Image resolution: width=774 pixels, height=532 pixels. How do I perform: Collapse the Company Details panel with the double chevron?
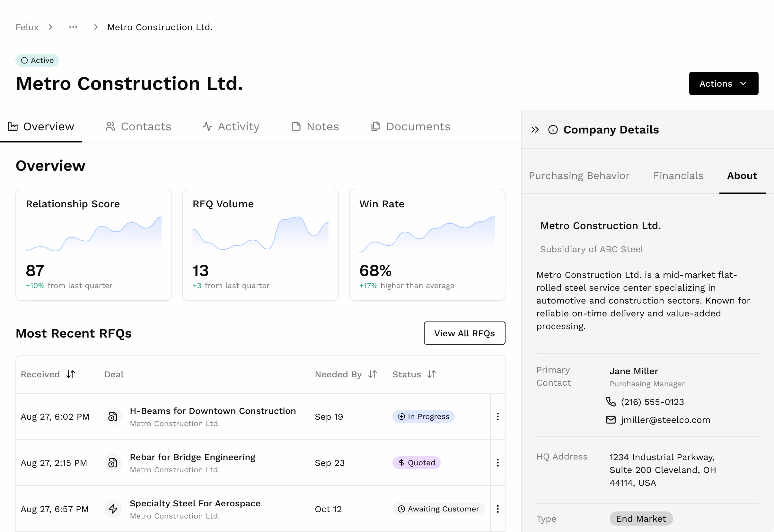[535, 130]
